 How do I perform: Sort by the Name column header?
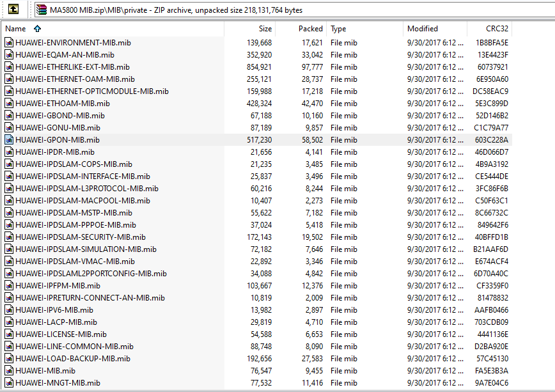coord(113,29)
